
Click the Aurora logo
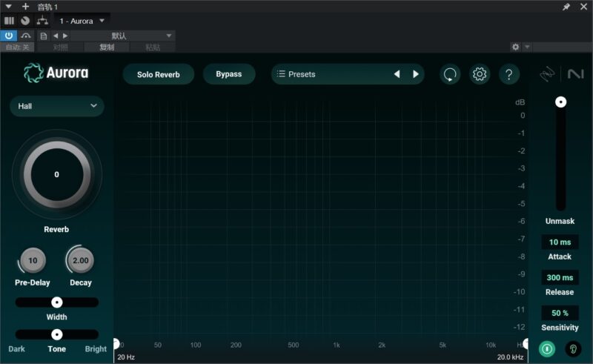(x=56, y=73)
